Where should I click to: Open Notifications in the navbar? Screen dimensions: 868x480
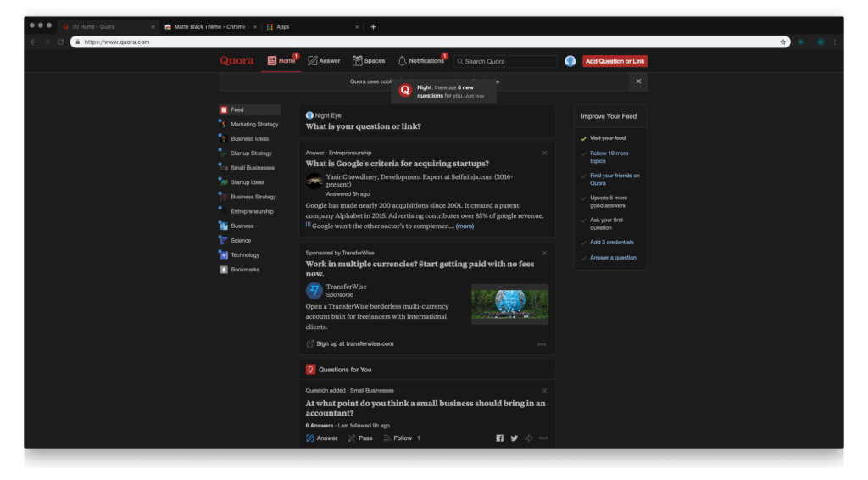tap(421, 61)
